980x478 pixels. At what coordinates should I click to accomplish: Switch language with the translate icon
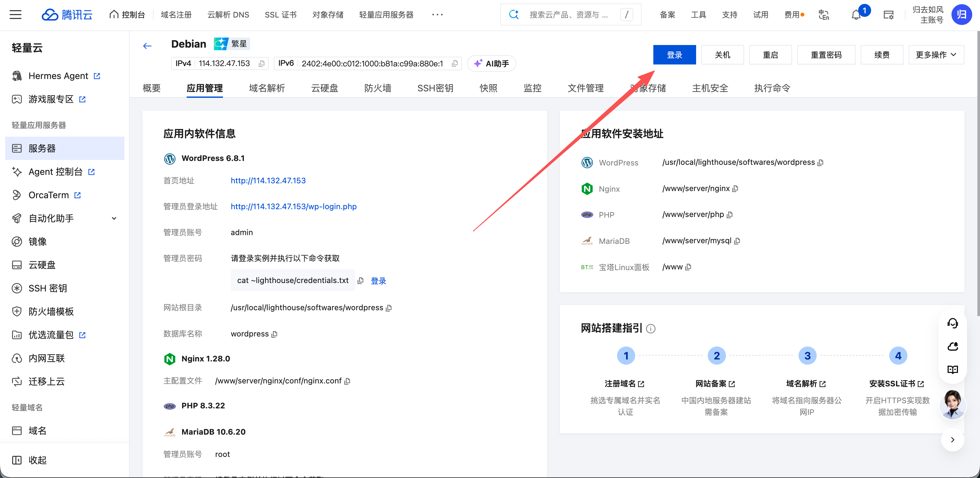click(824, 15)
